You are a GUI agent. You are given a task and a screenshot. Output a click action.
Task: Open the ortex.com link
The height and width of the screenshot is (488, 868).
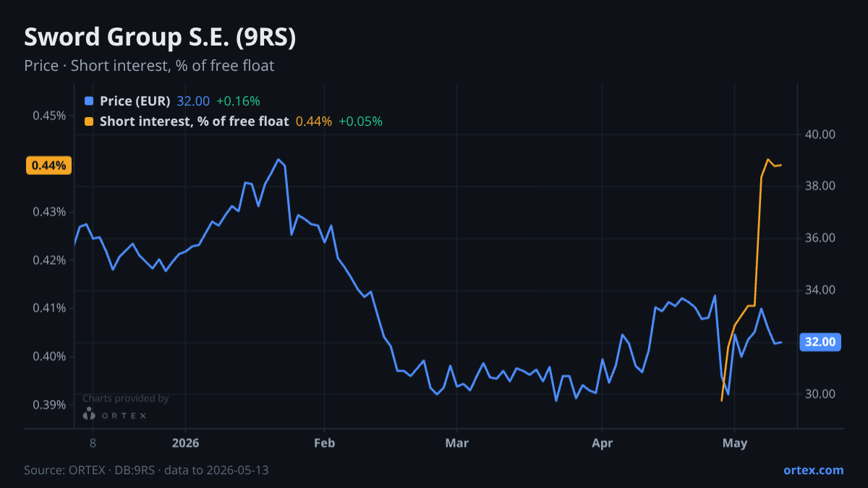(813, 470)
